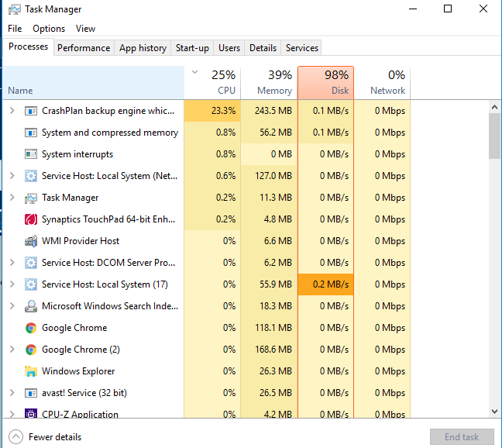Viewport: 502px width, 448px height.
Task: Select the Processes tab
Action: point(28,47)
